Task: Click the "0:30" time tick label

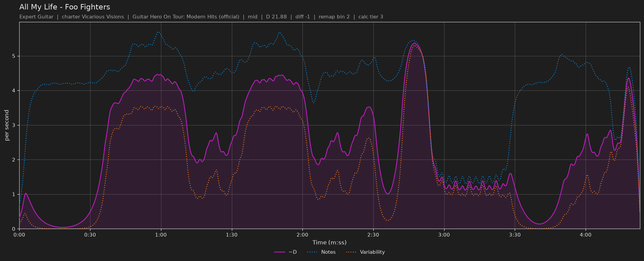Action: (90, 235)
